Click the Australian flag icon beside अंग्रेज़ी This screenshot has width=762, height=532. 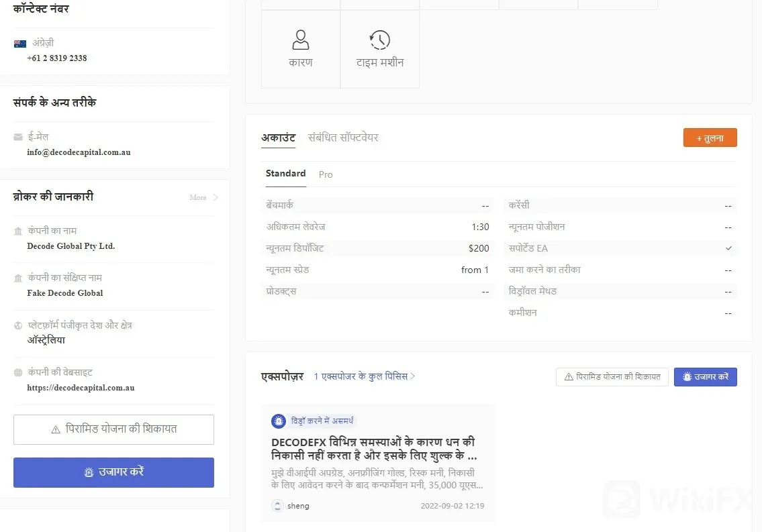point(20,44)
